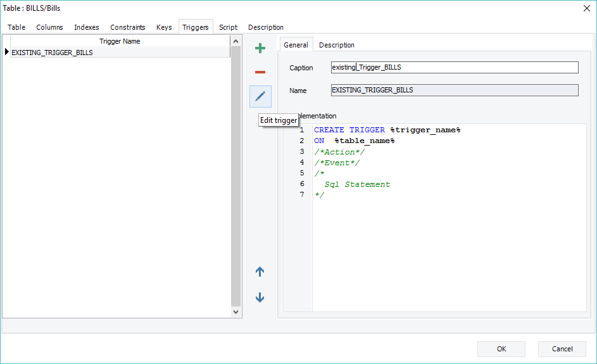Select EXISTING_TRIGGER_BILLS row in trigger list
Image resolution: width=597 pixels, height=364 pixels.
pyautogui.click(x=53, y=53)
